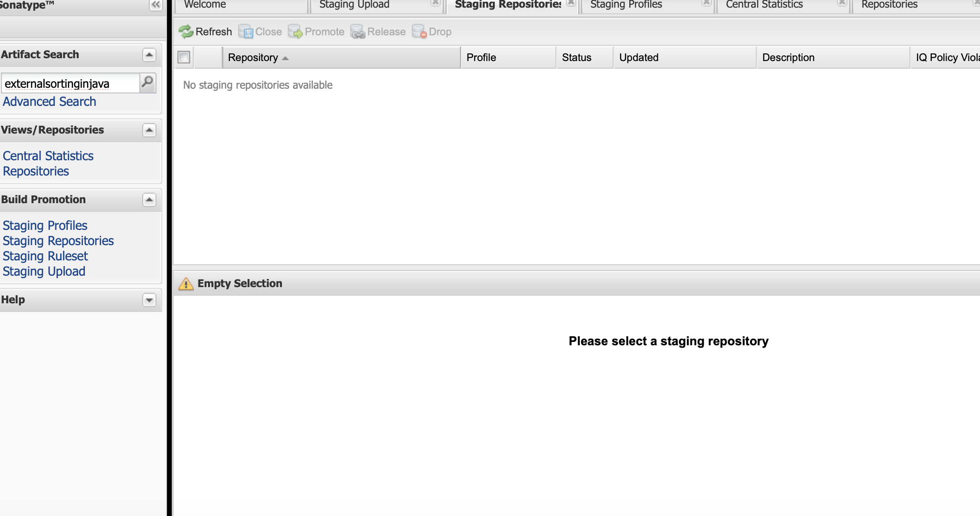Expand the Help panel
The height and width of the screenshot is (516, 980).
pyautogui.click(x=149, y=300)
